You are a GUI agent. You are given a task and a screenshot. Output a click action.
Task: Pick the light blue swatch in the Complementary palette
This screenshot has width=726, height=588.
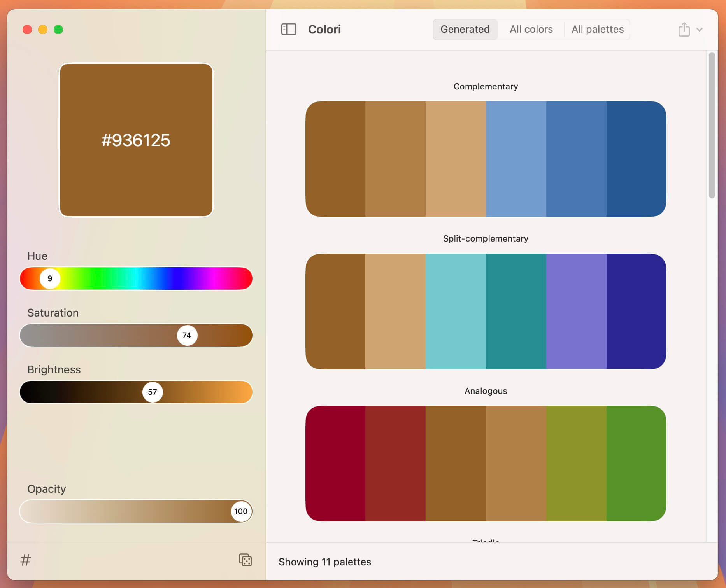pyautogui.click(x=516, y=159)
